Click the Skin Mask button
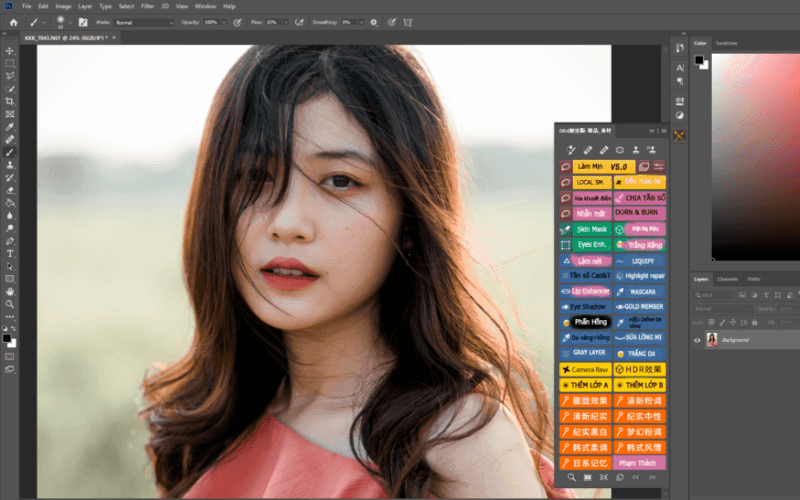This screenshot has height=500, width=800. (591, 229)
